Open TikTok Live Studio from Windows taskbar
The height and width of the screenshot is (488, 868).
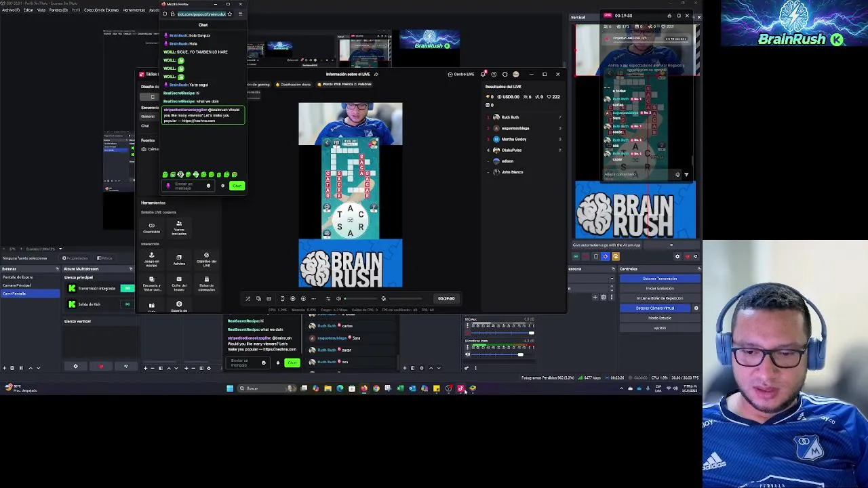click(460, 388)
